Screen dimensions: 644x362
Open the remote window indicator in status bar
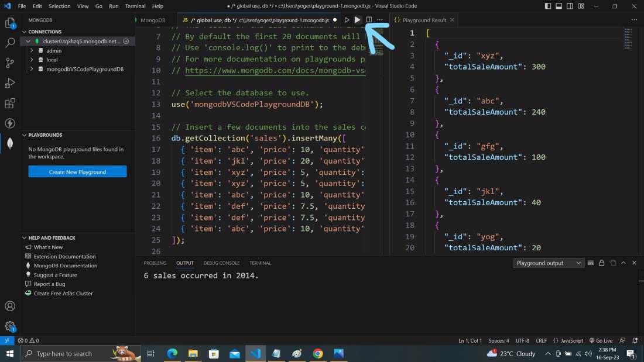[7, 340]
